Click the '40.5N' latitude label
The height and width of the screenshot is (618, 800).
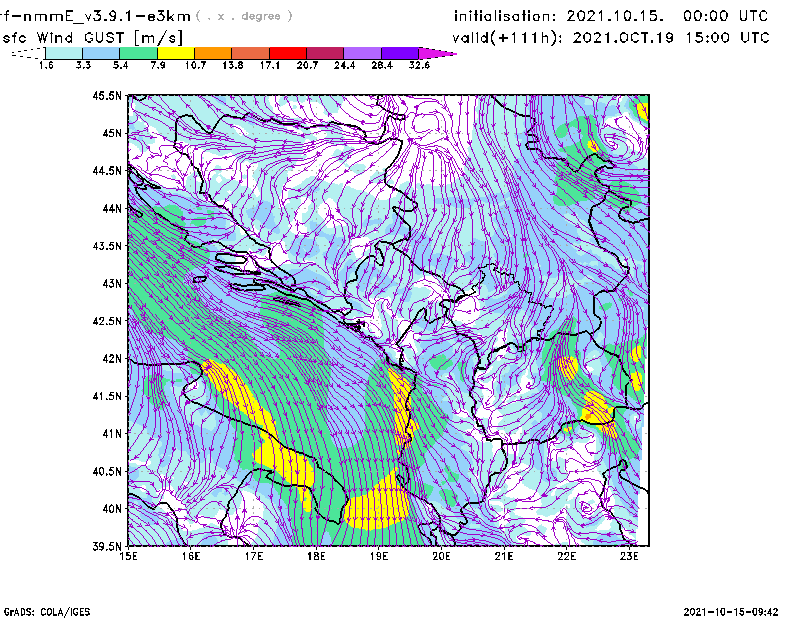point(107,472)
